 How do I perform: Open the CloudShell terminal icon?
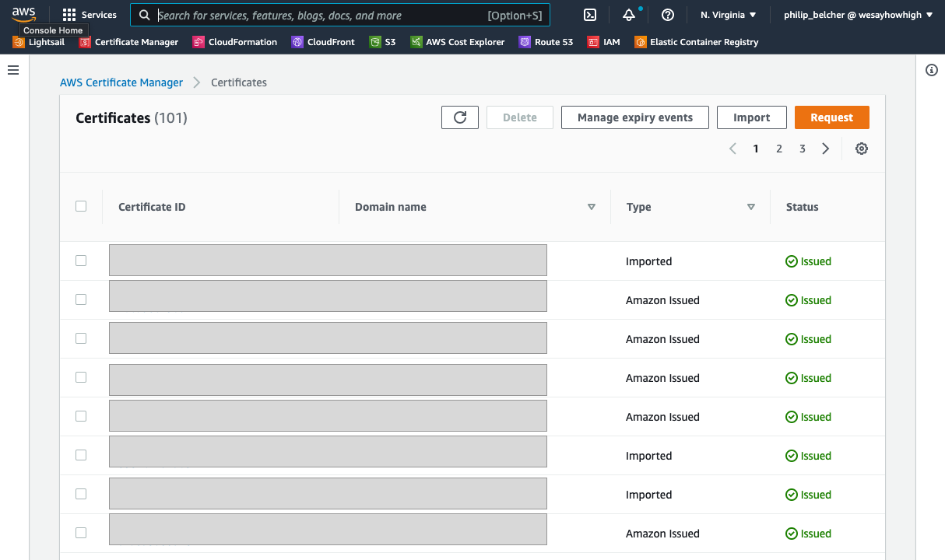click(x=591, y=15)
